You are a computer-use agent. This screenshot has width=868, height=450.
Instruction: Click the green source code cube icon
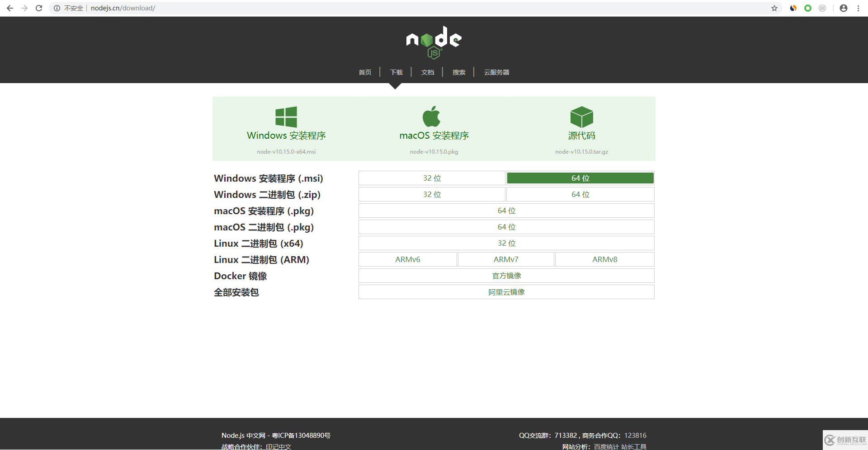click(582, 117)
